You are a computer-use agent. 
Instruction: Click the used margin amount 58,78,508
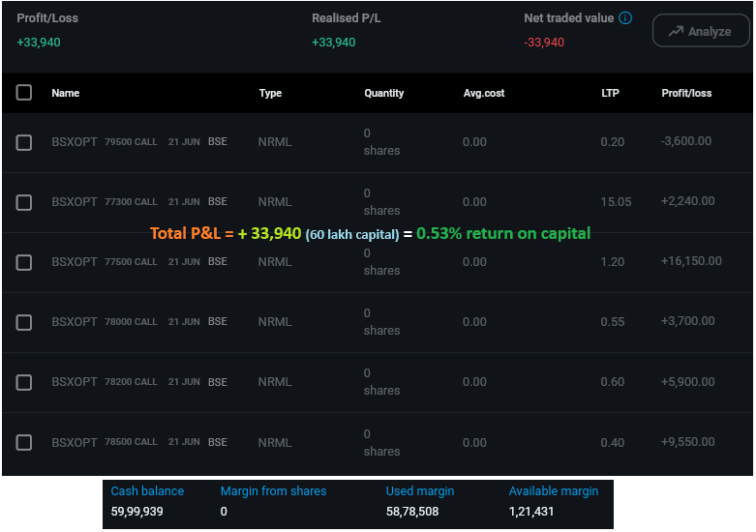tap(412, 512)
